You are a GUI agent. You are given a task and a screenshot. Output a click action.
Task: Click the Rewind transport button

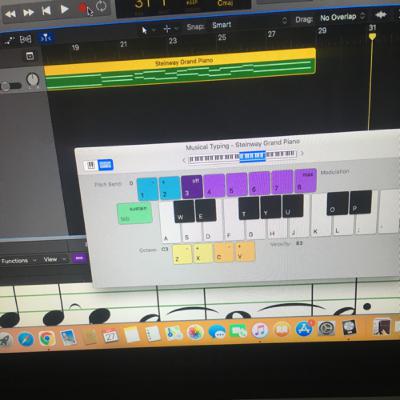pyautogui.click(x=10, y=14)
